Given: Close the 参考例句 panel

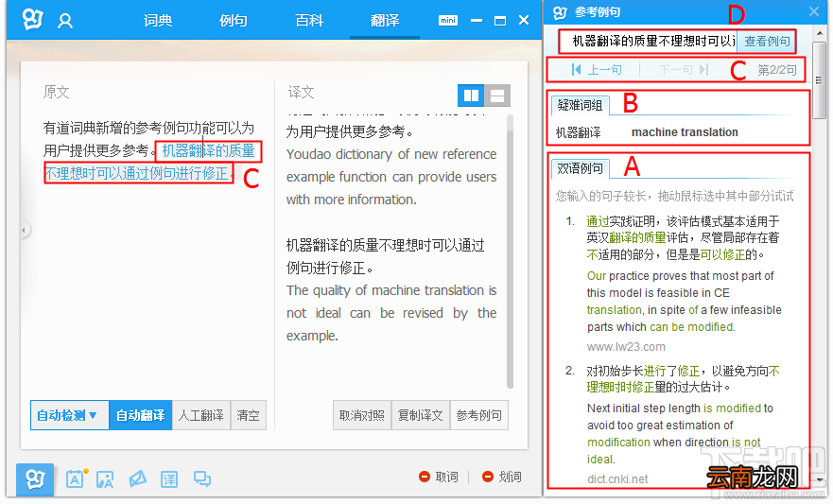Looking at the screenshot, I should tap(813, 11).
